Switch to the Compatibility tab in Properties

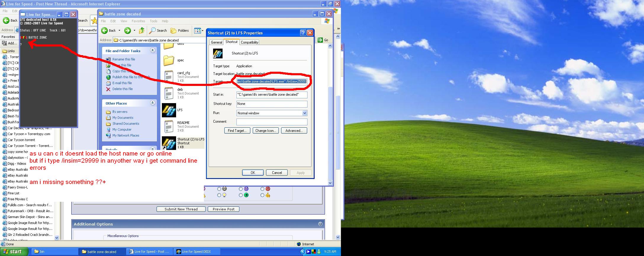(x=249, y=42)
